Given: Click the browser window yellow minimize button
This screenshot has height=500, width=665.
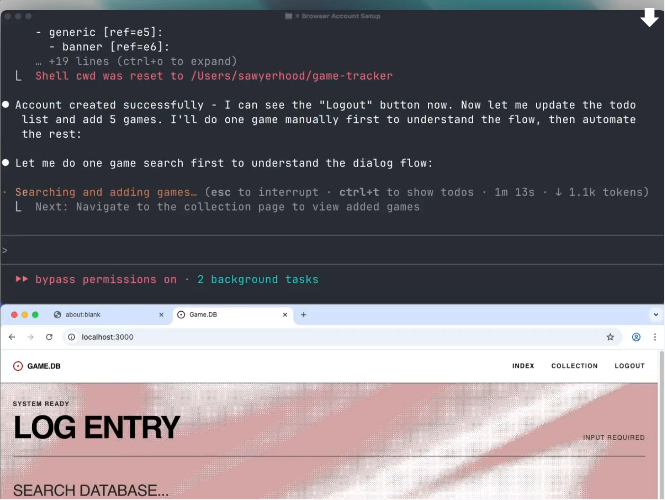Looking at the screenshot, I should coord(25,315).
